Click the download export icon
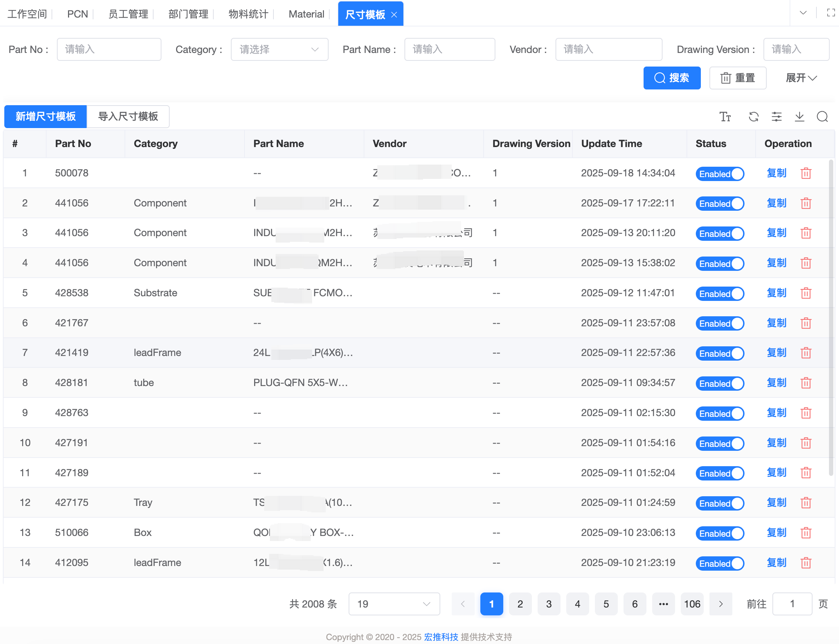 pos(800,117)
